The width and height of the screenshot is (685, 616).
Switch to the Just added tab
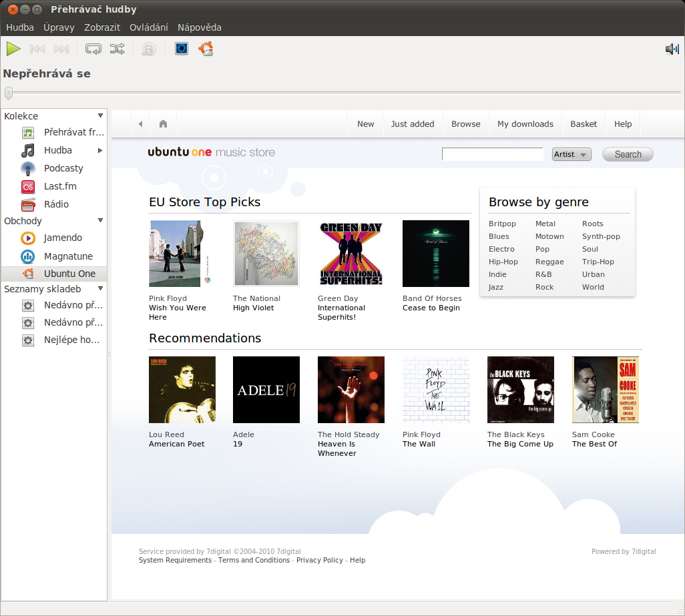coord(413,124)
